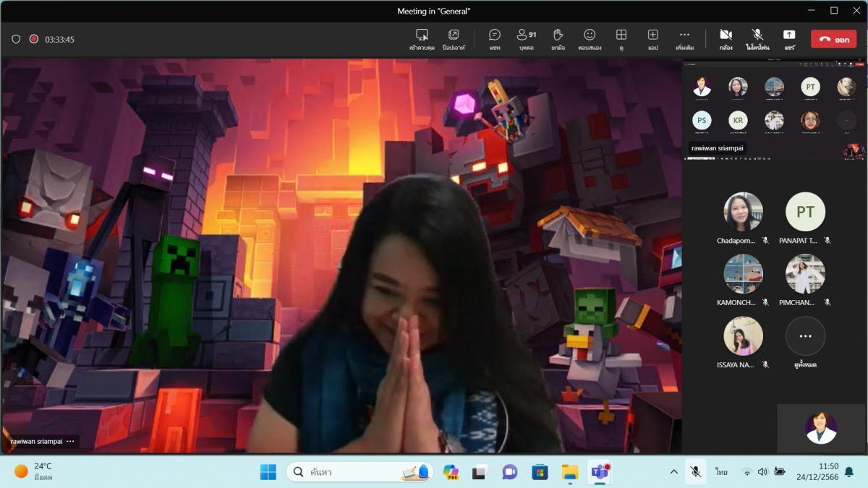
Task: Open the view (ดู) layout options
Action: (621, 39)
